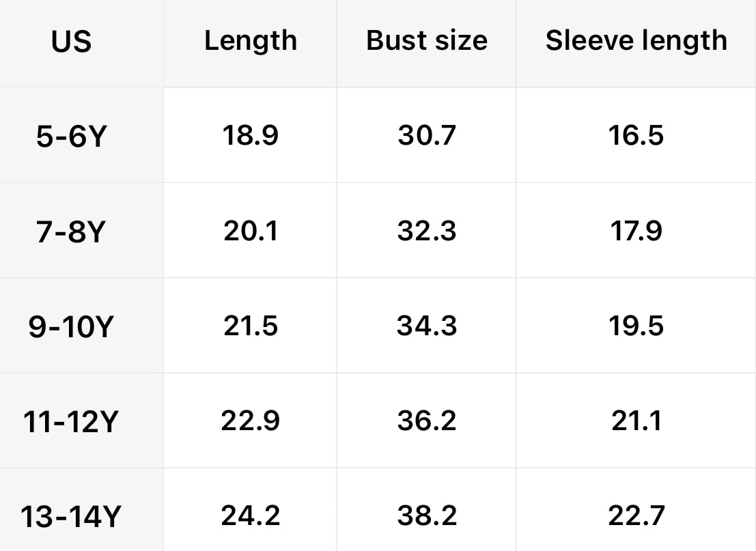Select the Length column header
The image size is (756, 551).
coord(251,41)
